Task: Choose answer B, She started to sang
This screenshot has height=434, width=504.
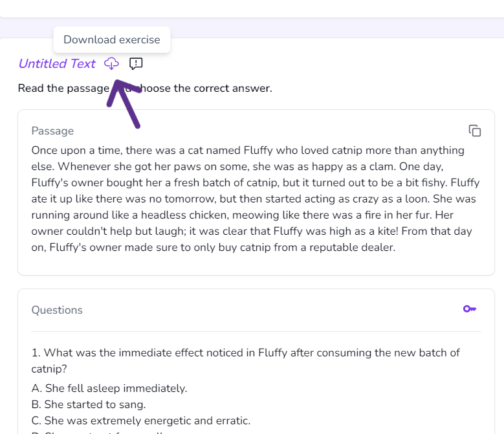Action: pos(89,404)
